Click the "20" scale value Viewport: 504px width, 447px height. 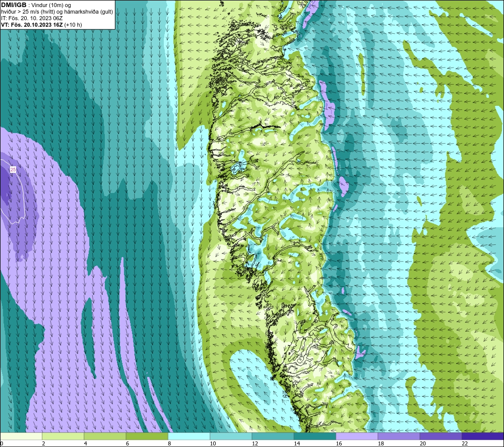pos(423,443)
